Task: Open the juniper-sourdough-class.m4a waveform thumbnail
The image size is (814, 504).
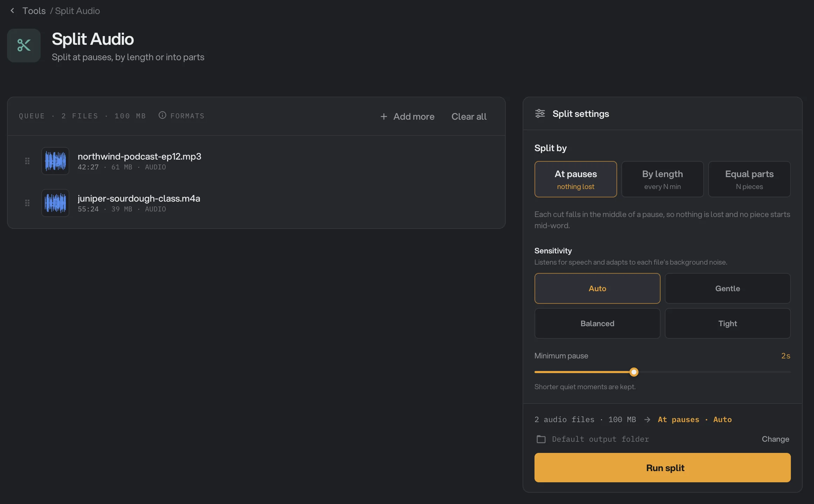Action: point(55,203)
